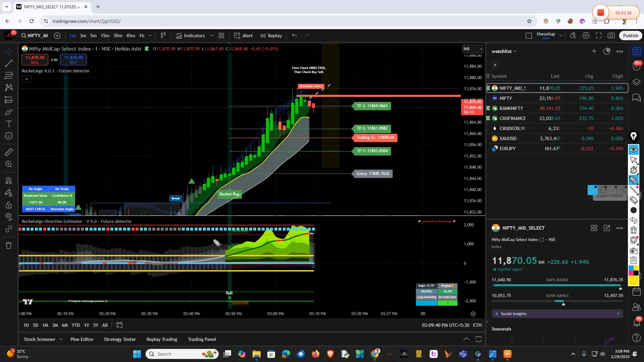
Task: Switch to the Pine Editor tab
Action: (x=82, y=339)
